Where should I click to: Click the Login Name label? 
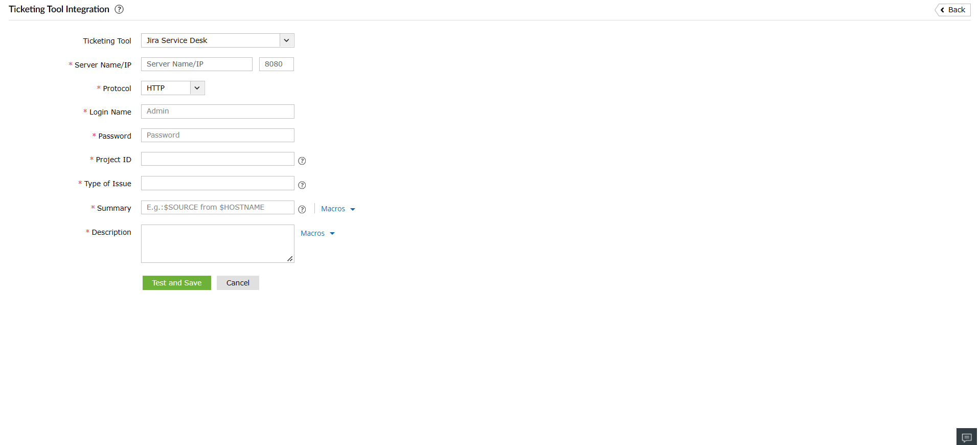110,112
